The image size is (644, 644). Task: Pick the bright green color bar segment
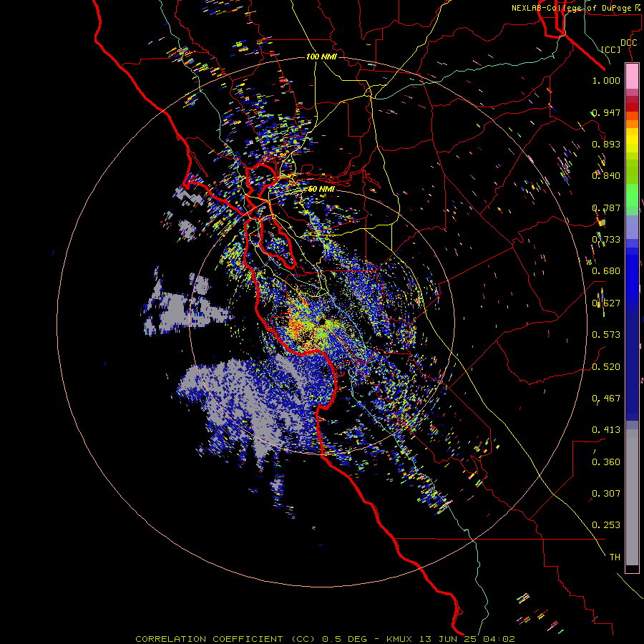point(632,195)
